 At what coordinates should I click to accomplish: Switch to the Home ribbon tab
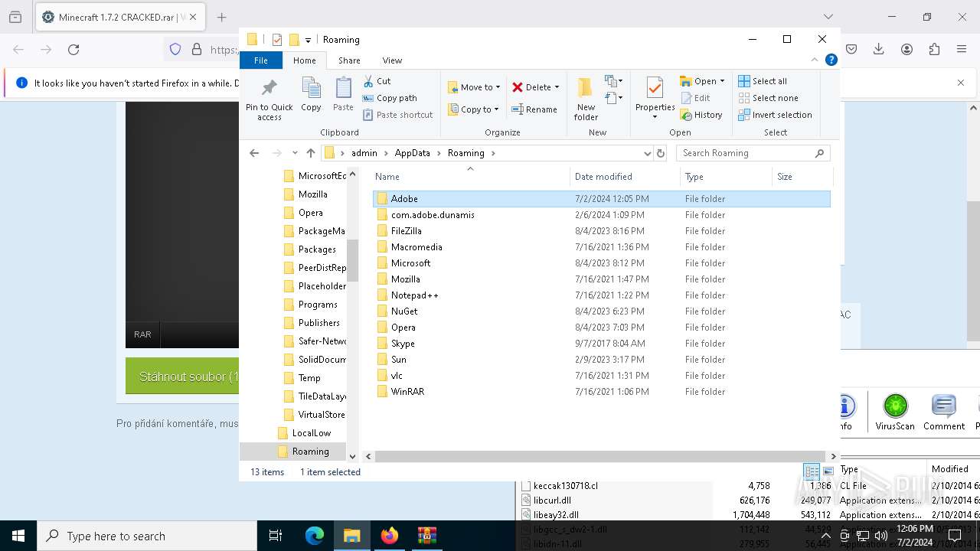click(304, 60)
